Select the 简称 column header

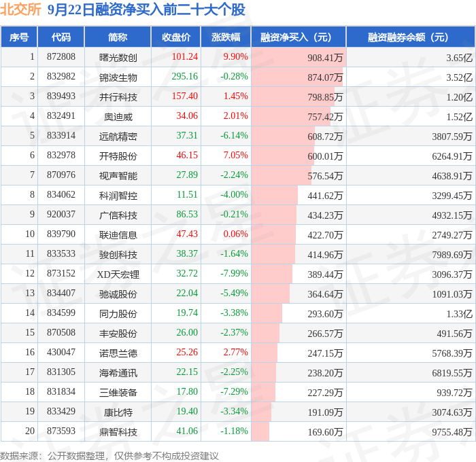pyautogui.click(x=118, y=37)
